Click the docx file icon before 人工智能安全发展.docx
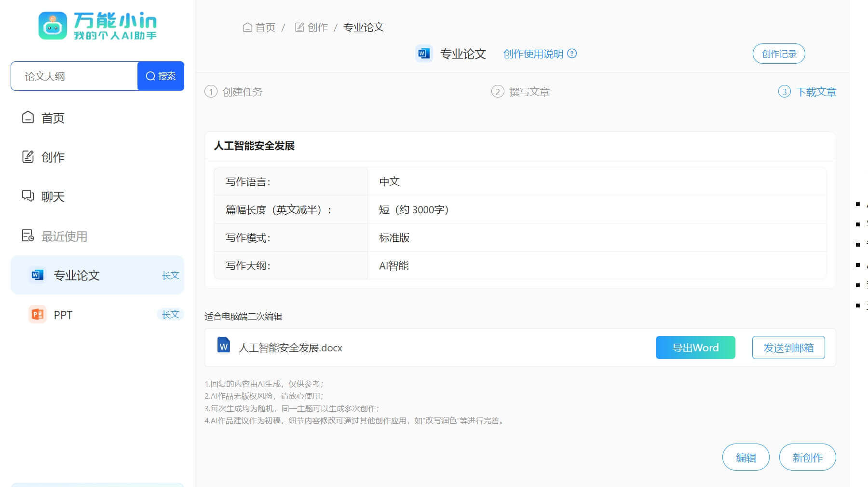The width and height of the screenshot is (868, 487). click(223, 347)
